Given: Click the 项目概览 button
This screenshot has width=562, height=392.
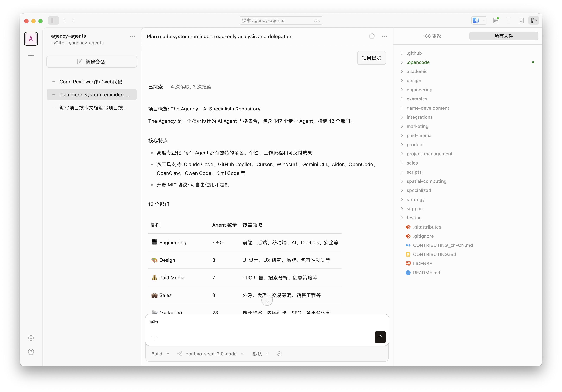Looking at the screenshot, I should [x=371, y=58].
